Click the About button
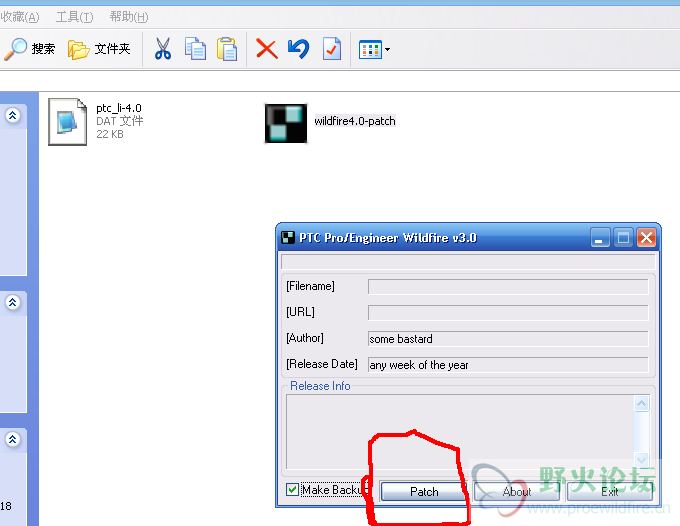 click(517, 491)
